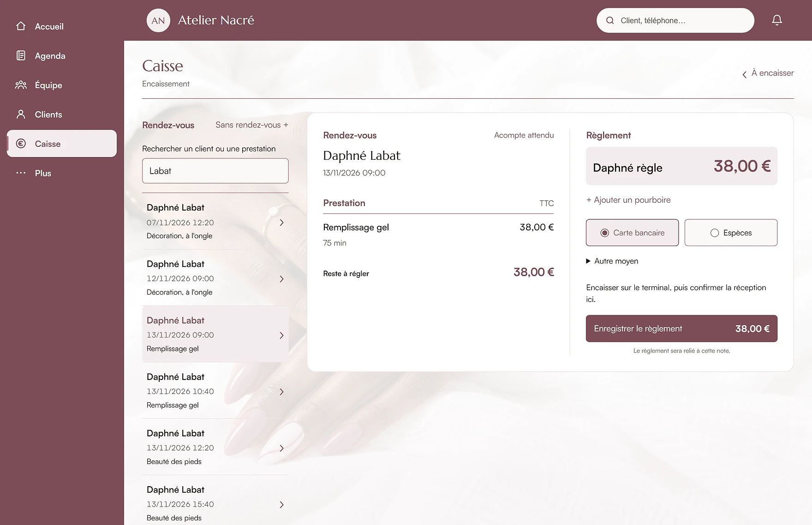Click the Accueil home icon
The height and width of the screenshot is (525, 812).
(21, 26)
